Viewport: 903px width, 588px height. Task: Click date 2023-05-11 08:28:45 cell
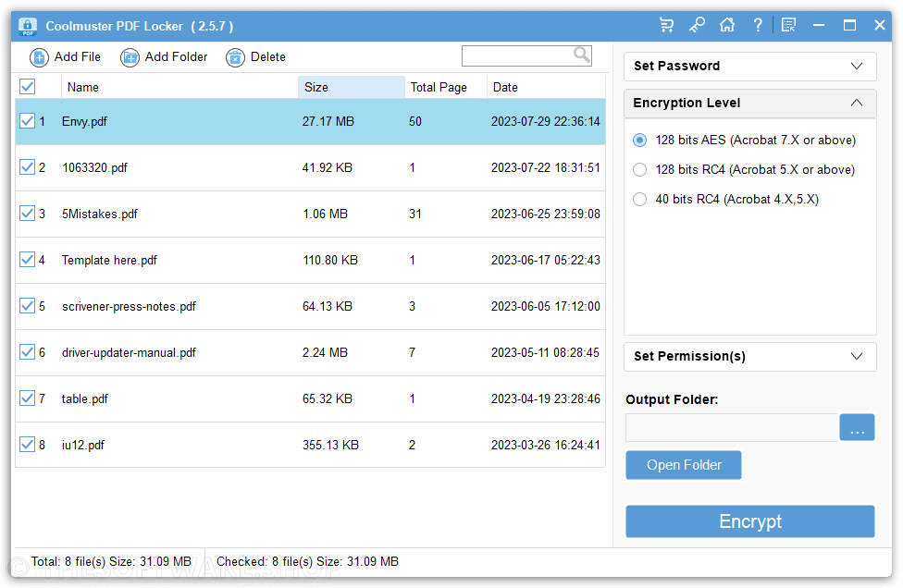point(545,352)
